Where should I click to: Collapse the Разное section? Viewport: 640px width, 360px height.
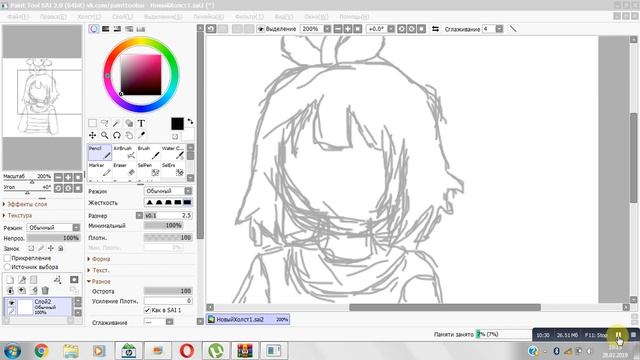pyautogui.click(x=99, y=282)
